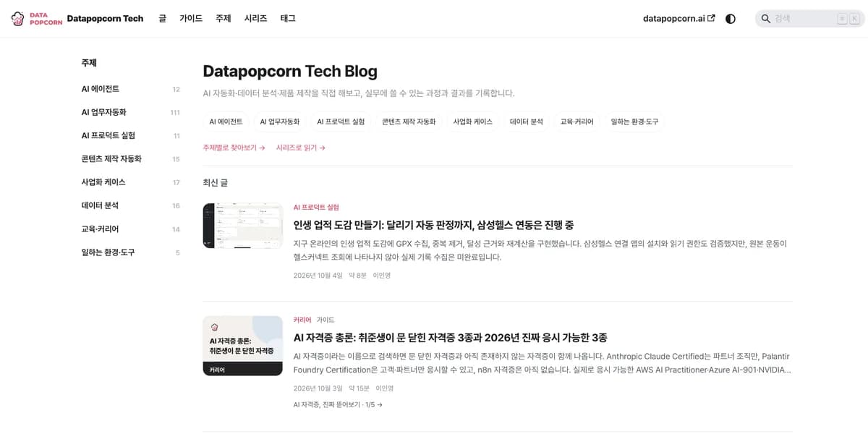The width and height of the screenshot is (868, 434).
Task: Open the 인생 업적 도감 만들기 post title
Action: [434, 225]
